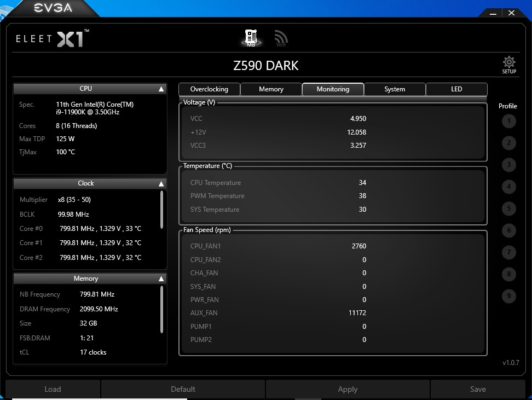Click the Core #2 readings row

point(80,258)
